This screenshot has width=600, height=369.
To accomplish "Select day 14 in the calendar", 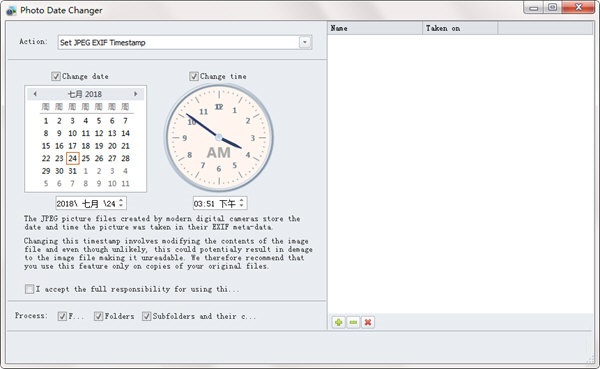I will pyautogui.click(x=126, y=133).
